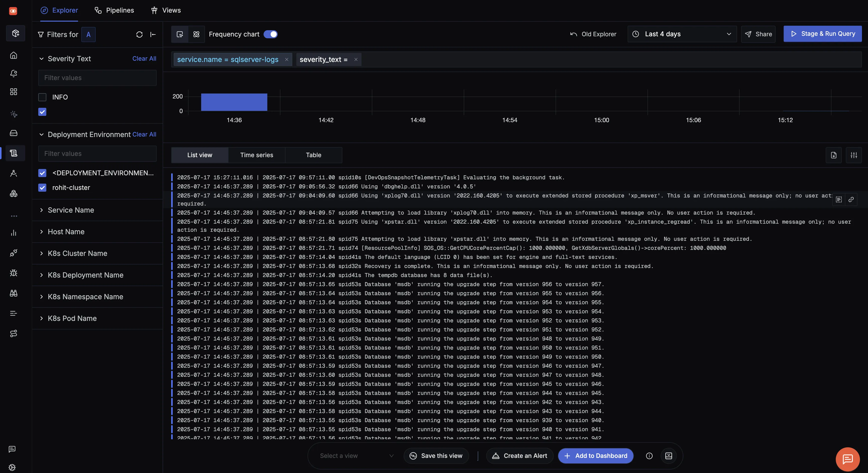
Task: Open the alerts bell icon in sidebar
Action: pyautogui.click(x=14, y=74)
